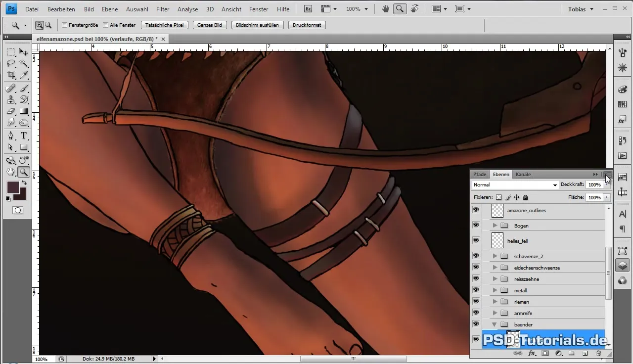Viewport: 633px width, 364px height.
Task: Select the Gradient tool
Action: click(24, 111)
